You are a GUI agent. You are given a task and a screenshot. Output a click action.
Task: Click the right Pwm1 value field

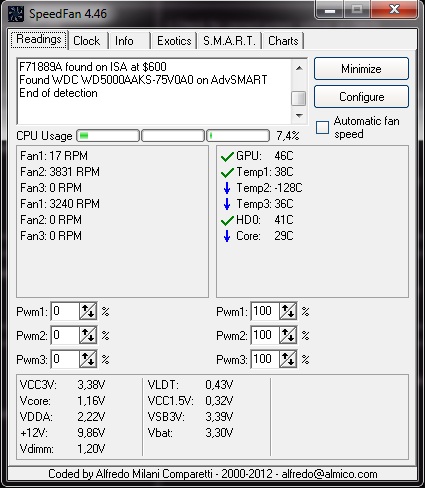265,311
